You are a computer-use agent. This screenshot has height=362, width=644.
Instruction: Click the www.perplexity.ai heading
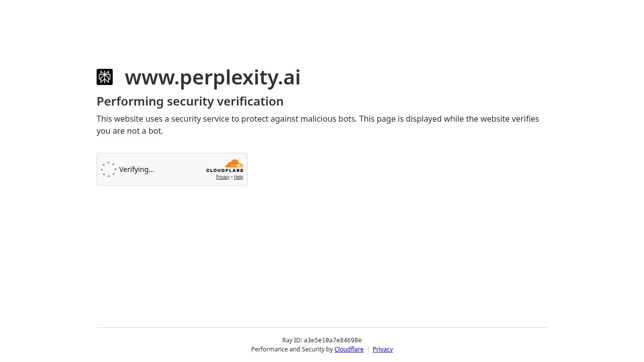tap(212, 77)
